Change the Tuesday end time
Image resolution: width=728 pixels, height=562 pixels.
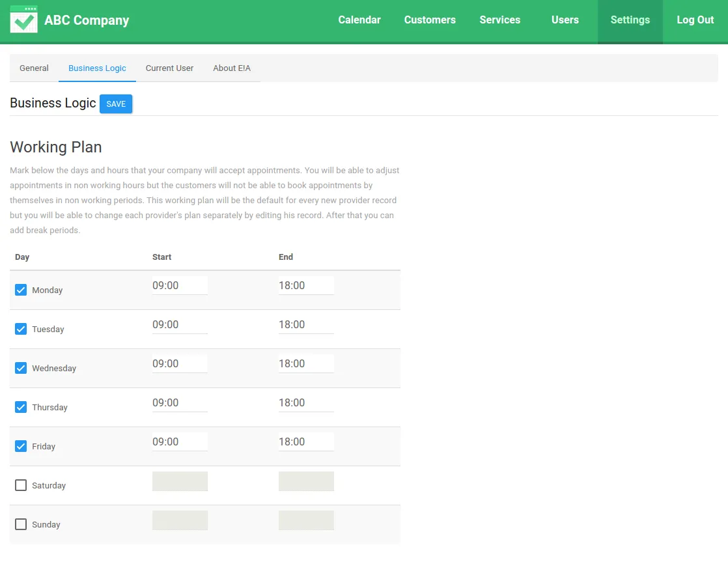coord(306,325)
